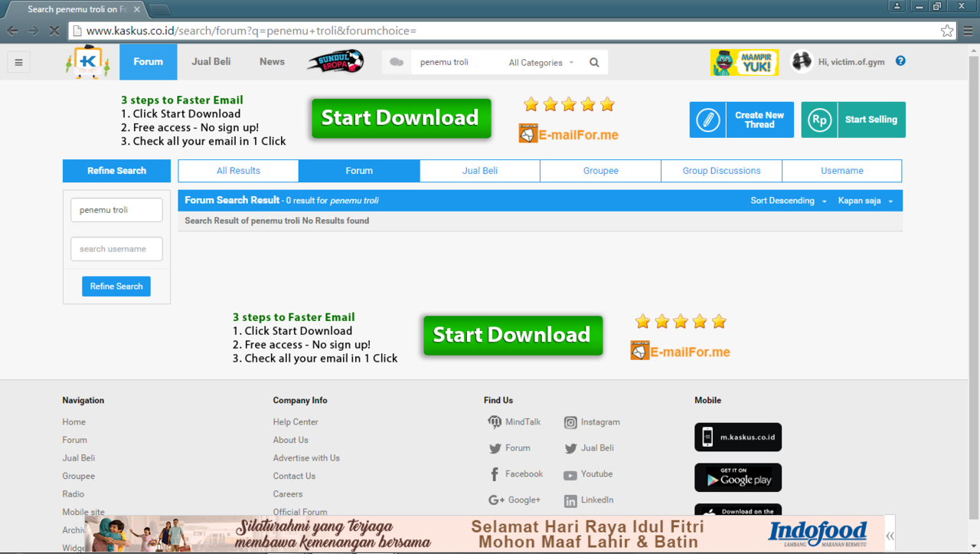Collapse the bottom ad with the double arrow
980x554 pixels.
890,536
